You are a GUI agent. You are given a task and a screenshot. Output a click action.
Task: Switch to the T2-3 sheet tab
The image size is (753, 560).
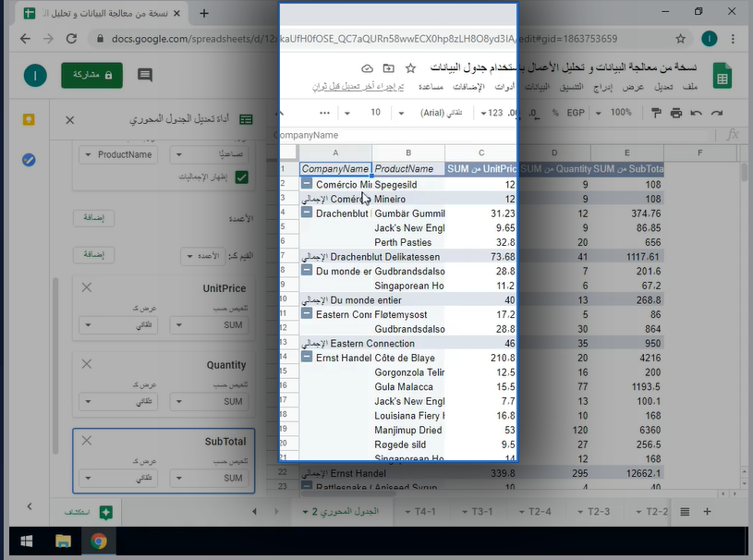tap(593, 512)
